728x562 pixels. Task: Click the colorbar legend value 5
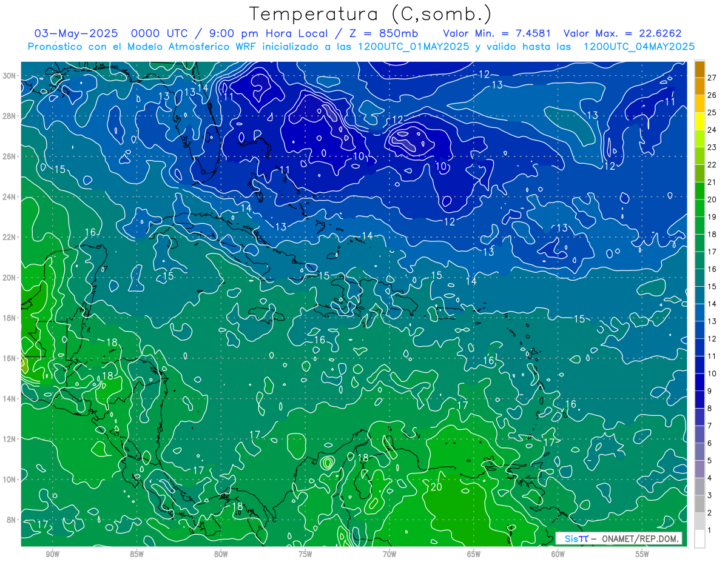(x=710, y=461)
